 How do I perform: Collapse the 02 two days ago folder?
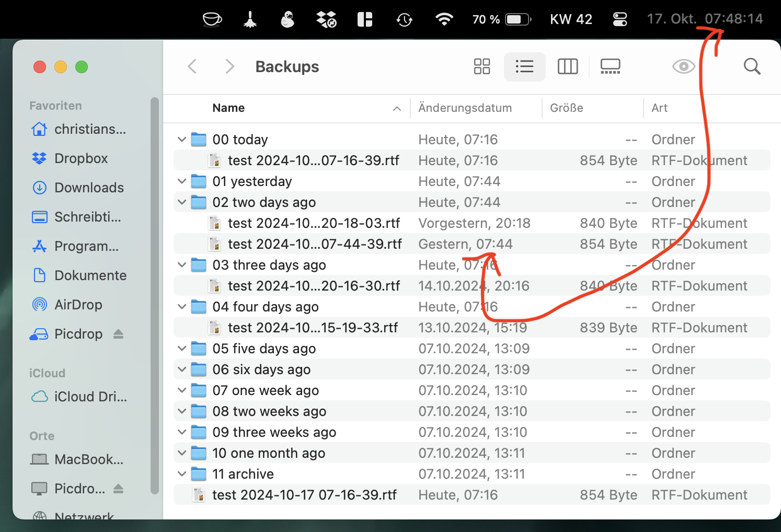click(182, 202)
